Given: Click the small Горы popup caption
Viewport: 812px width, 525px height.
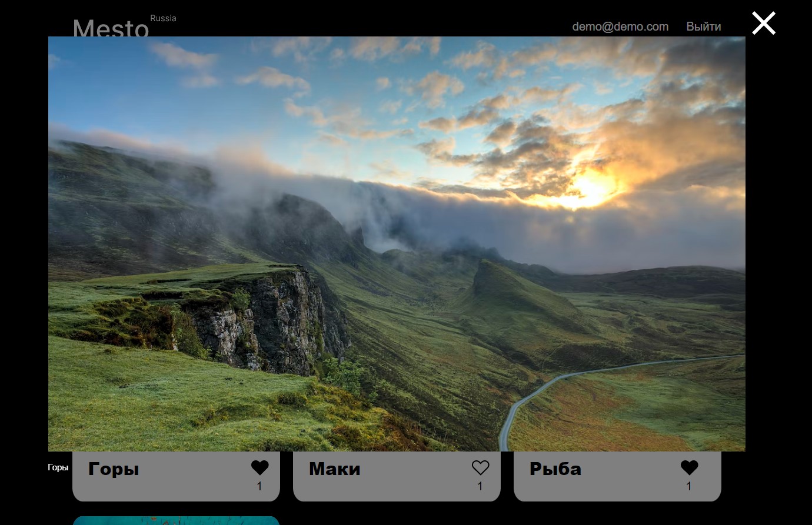Looking at the screenshot, I should click(x=58, y=467).
